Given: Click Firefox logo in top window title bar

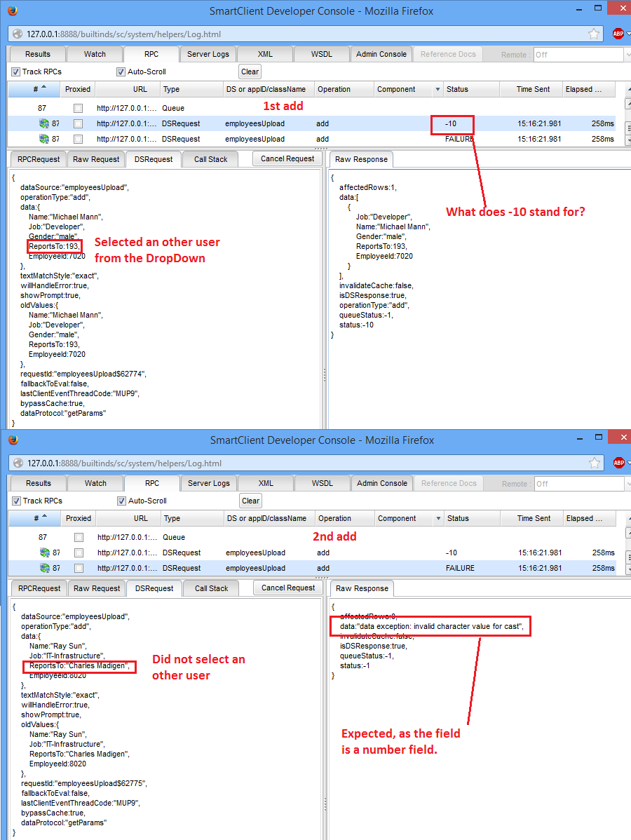Looking at the screenshot, I should (x=13, y=11).
